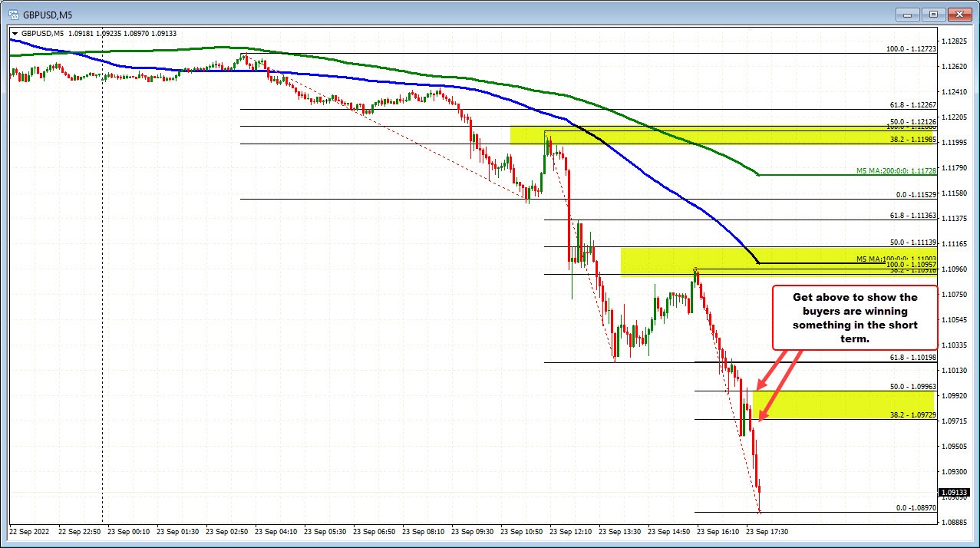The width and height of the screenshot is (980, 548).
Task: Click the current price tag 1.09133
Action: 955,494
